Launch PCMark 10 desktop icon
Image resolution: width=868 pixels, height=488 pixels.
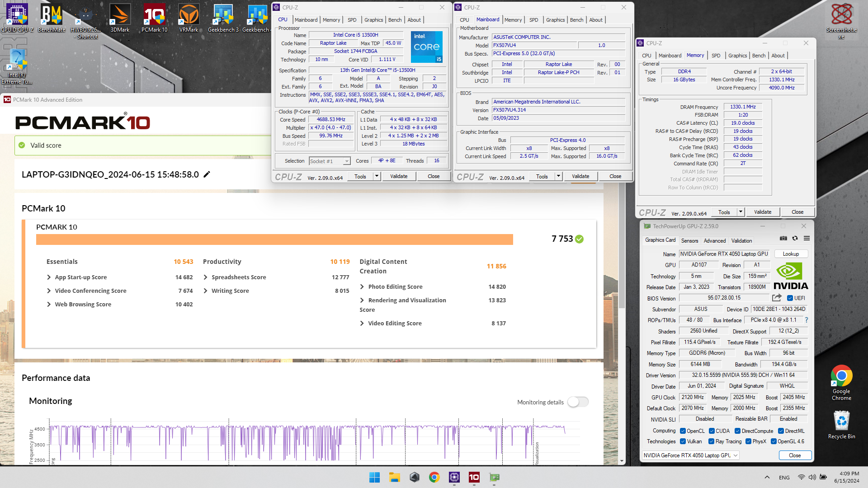coord(154,18)
